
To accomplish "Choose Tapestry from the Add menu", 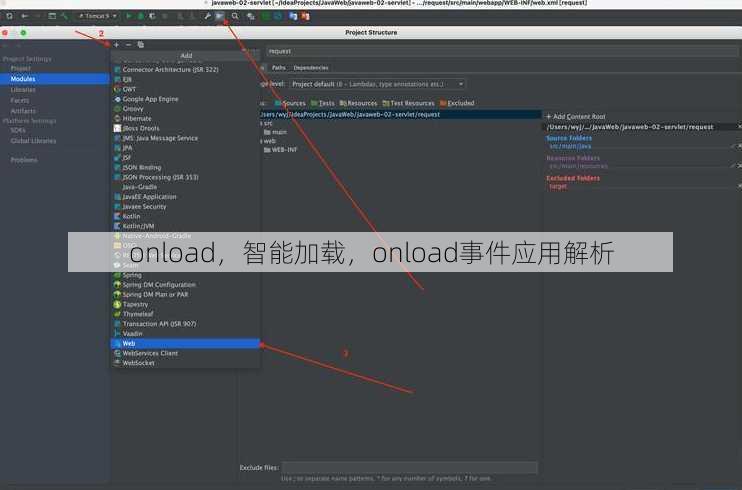I will point(186,304).
